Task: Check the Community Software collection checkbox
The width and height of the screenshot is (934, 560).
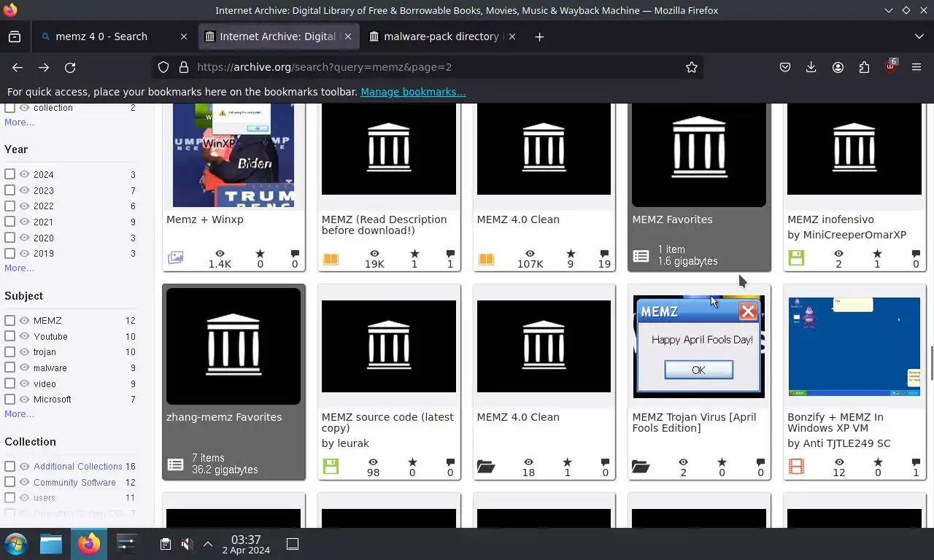Action: [9, 482]
